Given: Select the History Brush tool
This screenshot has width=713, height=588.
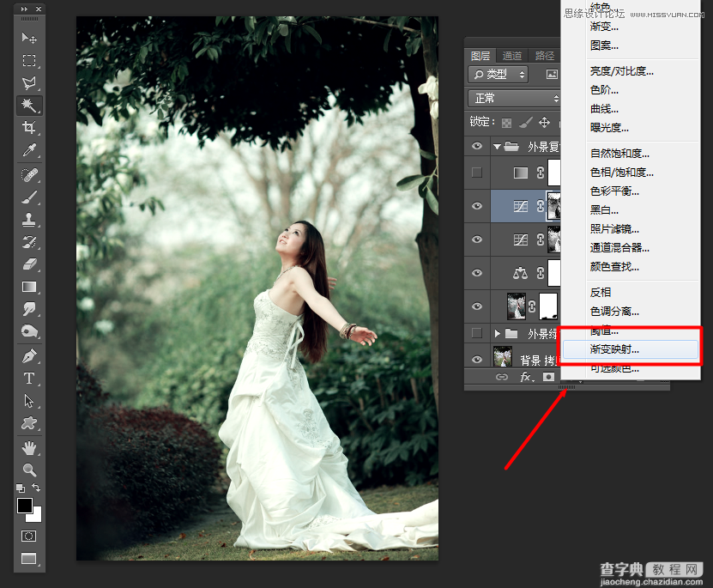Looking at the screenshot, I should coord(29,242).
